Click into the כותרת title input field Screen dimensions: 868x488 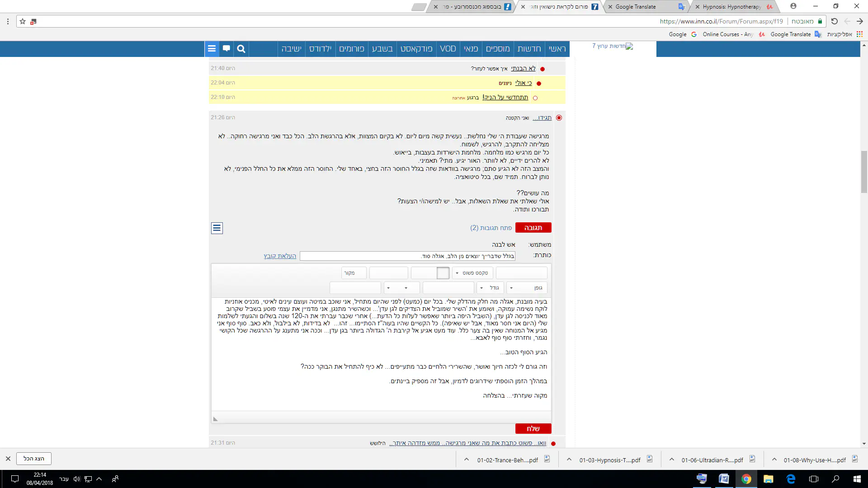(407, 256)
